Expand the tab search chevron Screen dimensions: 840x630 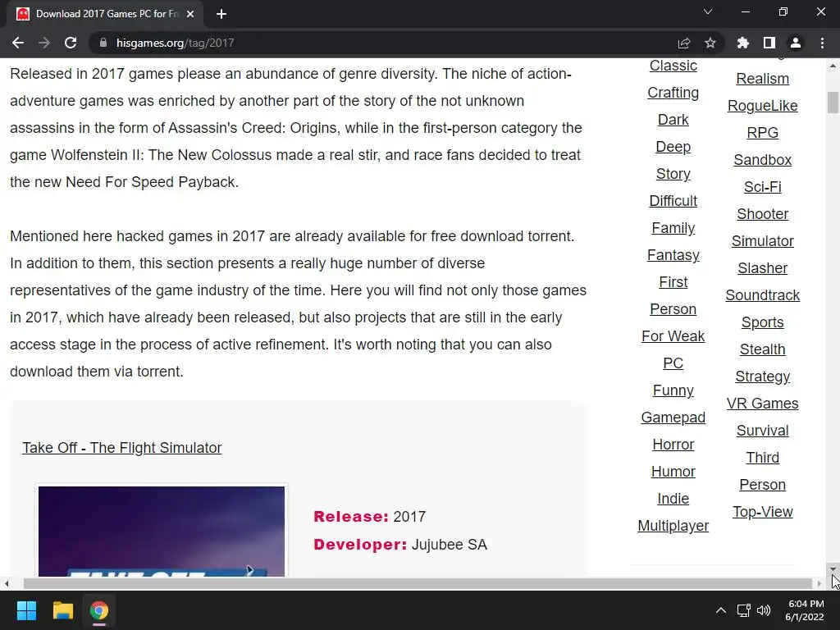click(708, 11)
